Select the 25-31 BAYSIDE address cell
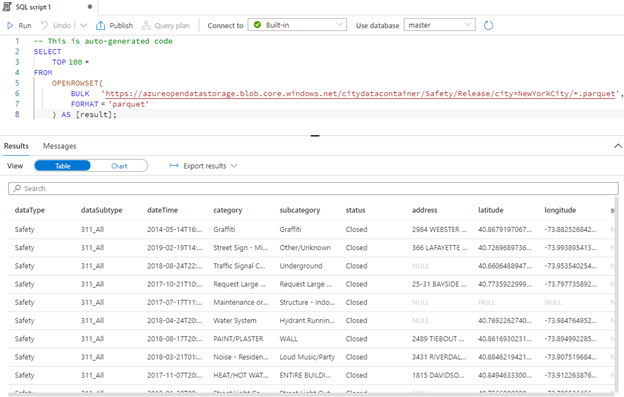This screenshot has width=624, height=397. (439, 284)
